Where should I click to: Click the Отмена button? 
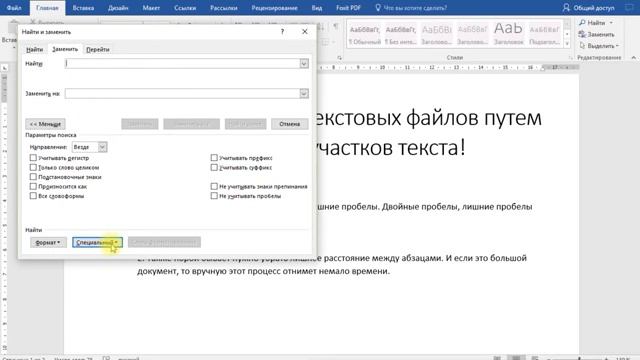click(289, 124)
